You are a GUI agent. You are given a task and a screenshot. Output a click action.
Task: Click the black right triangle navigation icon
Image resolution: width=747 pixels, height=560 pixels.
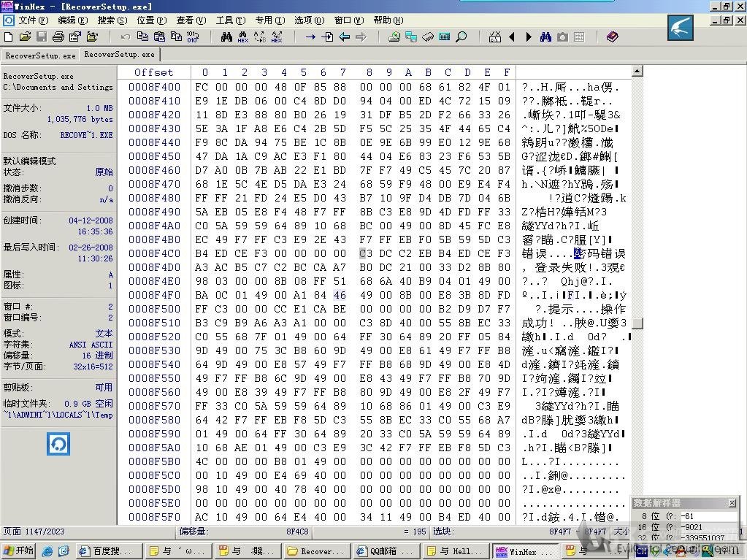click(x=529, y=37)
